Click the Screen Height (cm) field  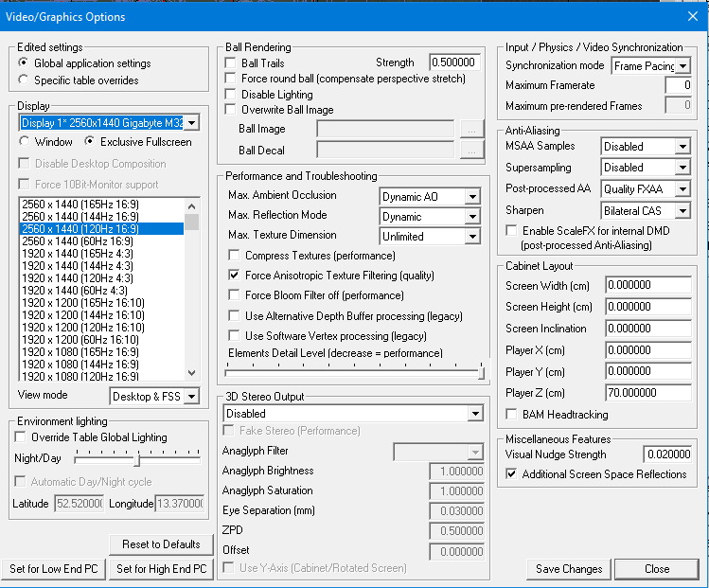pyautogui.click(x=648, y=307)
